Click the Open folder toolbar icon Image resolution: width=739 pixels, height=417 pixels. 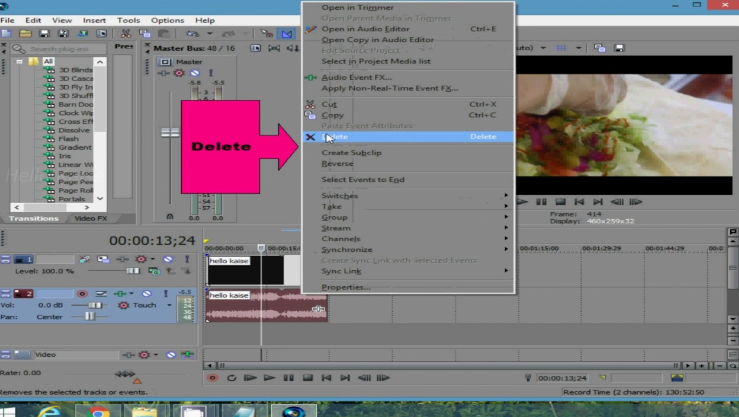[x=25, y=33]
